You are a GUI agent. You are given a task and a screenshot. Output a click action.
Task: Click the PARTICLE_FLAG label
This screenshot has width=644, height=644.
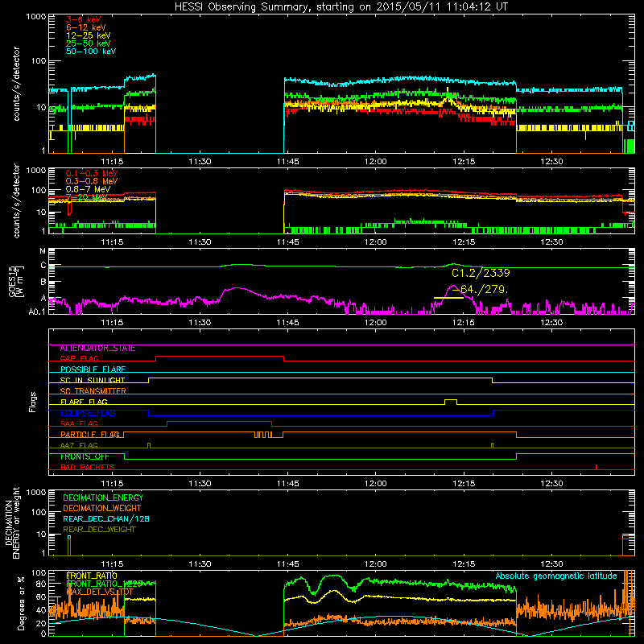pyautogui.click(x=90, y=435)
